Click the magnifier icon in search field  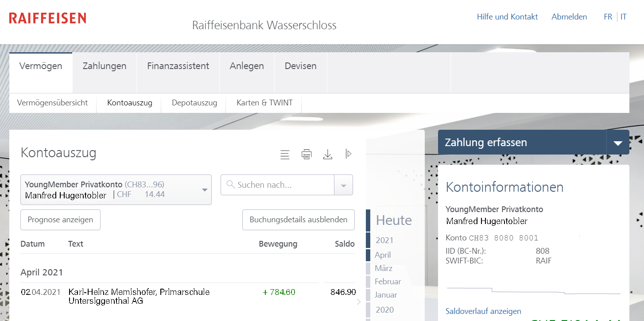click(x=230, y=185)
